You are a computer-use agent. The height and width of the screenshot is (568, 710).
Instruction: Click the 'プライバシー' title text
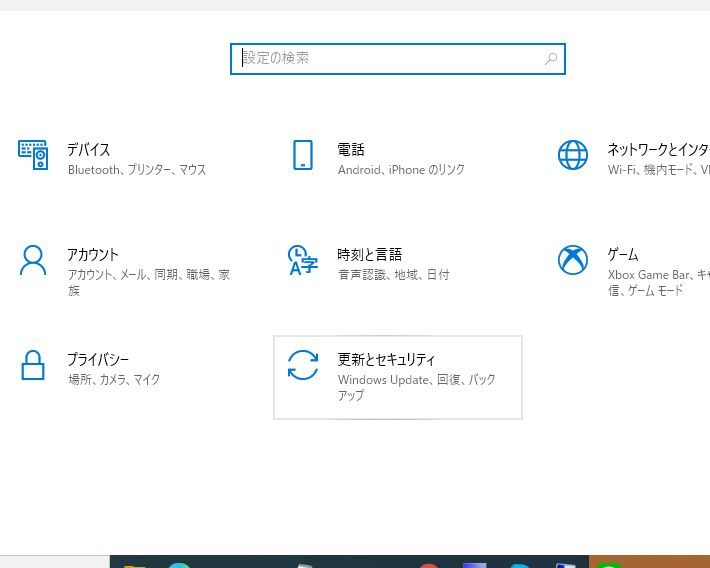tap(98, 360)
